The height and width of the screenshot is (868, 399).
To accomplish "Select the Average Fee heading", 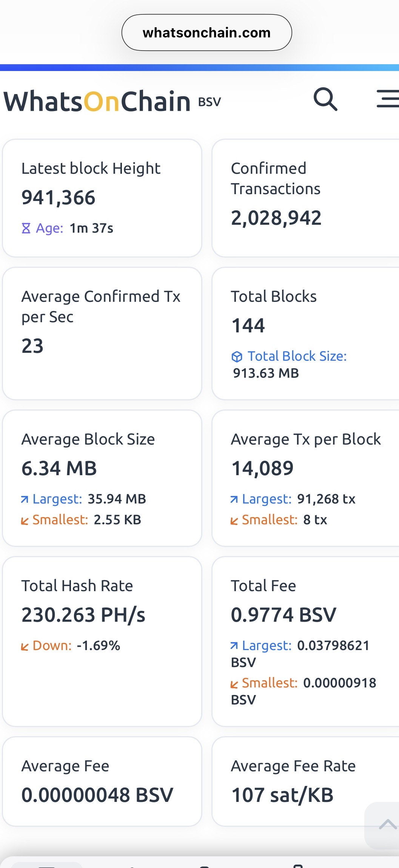I will (x=65, y=766).
